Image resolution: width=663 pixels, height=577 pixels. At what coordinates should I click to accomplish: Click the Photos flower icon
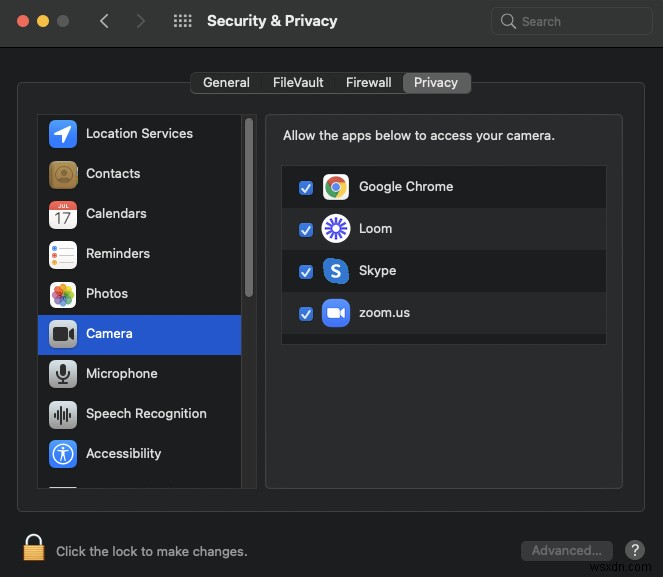pos(63,295)
